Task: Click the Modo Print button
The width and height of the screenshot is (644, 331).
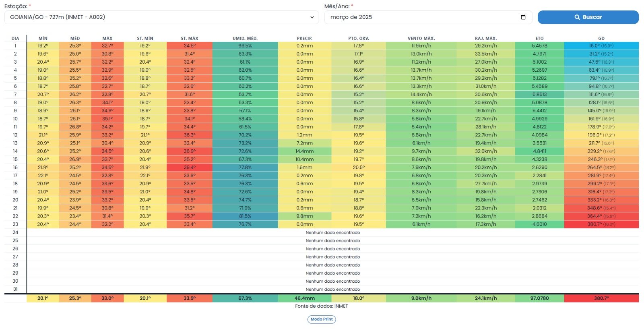Action: click(x=322, y=319)
